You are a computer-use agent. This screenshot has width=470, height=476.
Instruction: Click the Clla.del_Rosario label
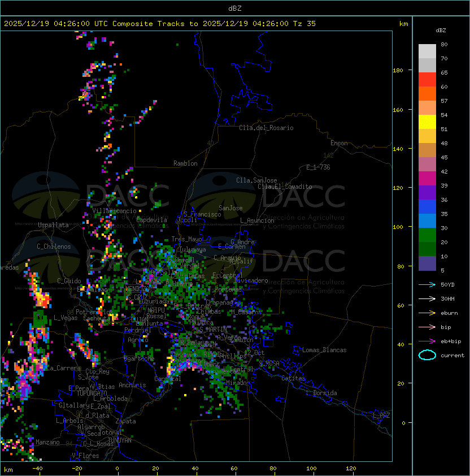click(x=266, y=128)
